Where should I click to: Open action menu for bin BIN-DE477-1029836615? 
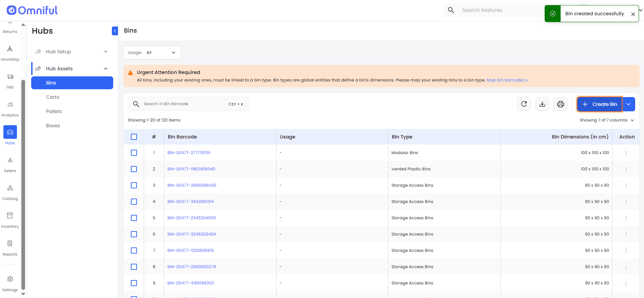[626, 250]
